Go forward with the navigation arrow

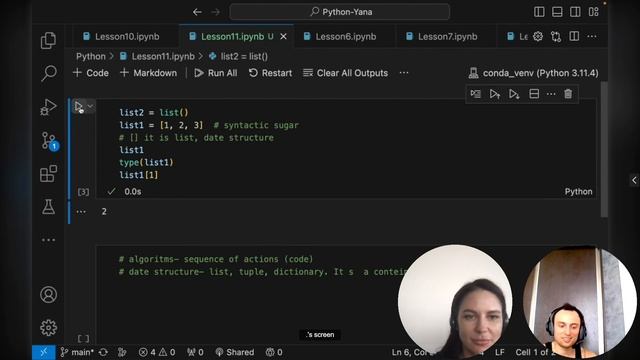(x=216, y=12)
